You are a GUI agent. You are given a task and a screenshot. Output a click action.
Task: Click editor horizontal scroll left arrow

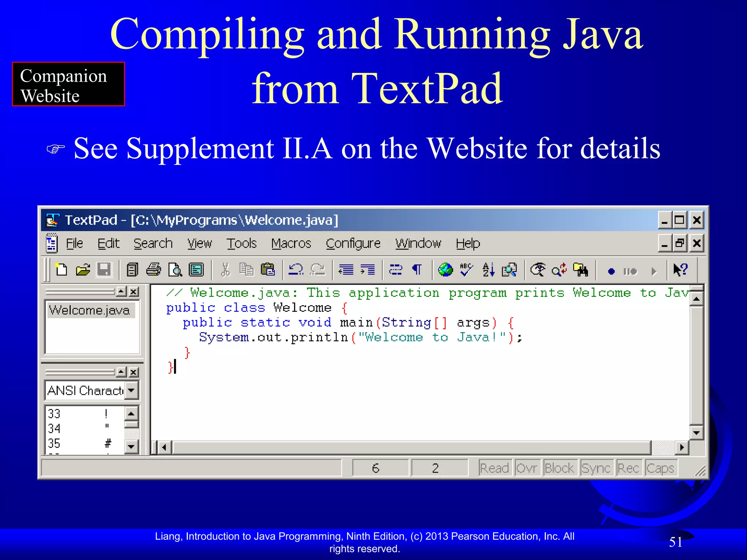(x=164, y=447)
